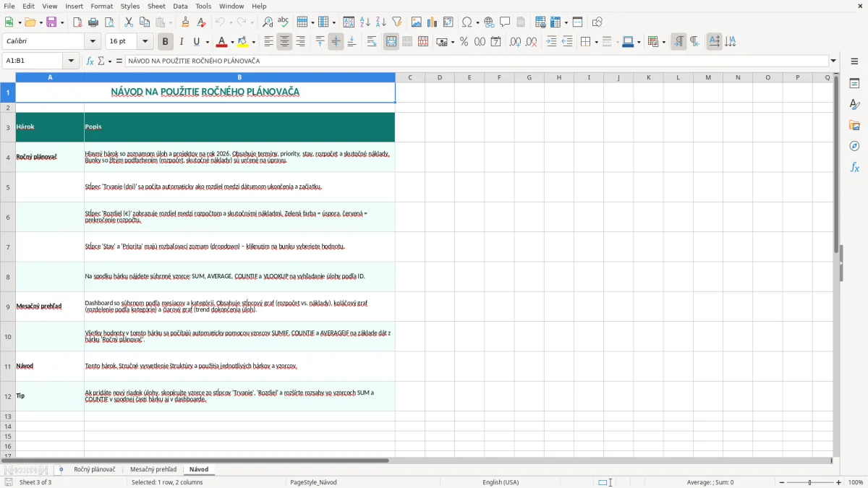Open the Data menu
The height and width of the screenshot is (488, 868).
click(180, 6)
